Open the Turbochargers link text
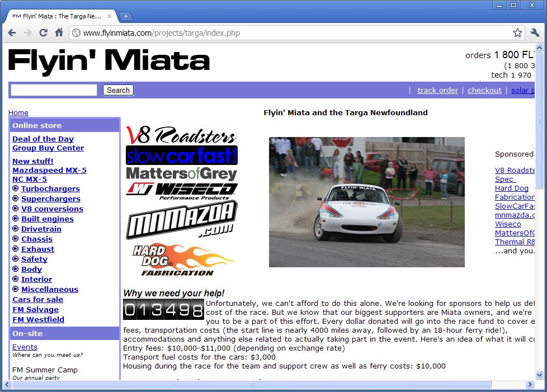 pos(50,188)
